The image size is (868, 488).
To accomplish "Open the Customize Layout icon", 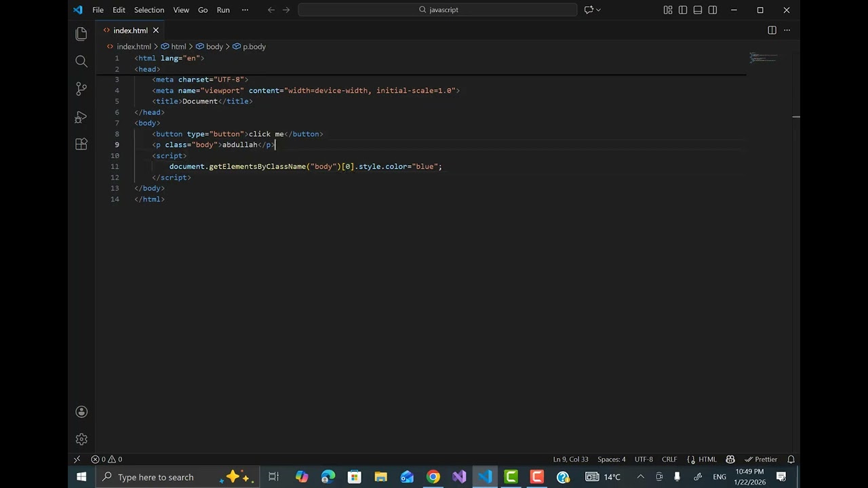I will [668, 10].
